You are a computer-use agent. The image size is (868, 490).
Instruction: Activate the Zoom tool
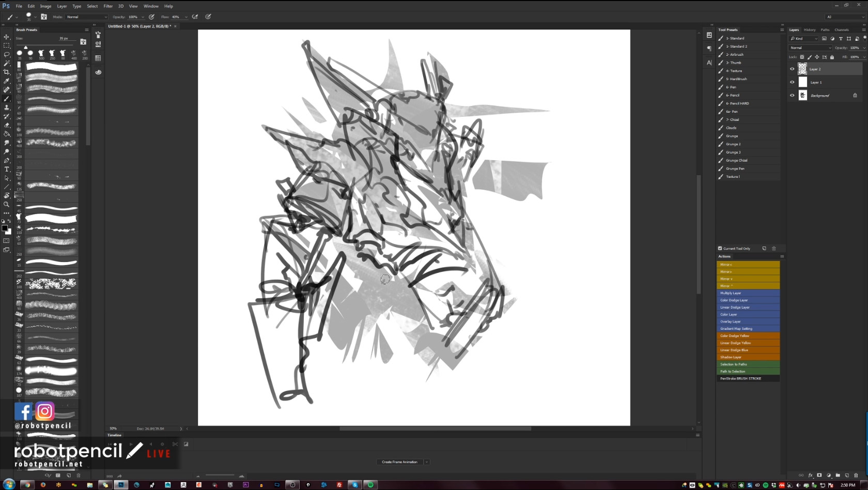point(7,204)
